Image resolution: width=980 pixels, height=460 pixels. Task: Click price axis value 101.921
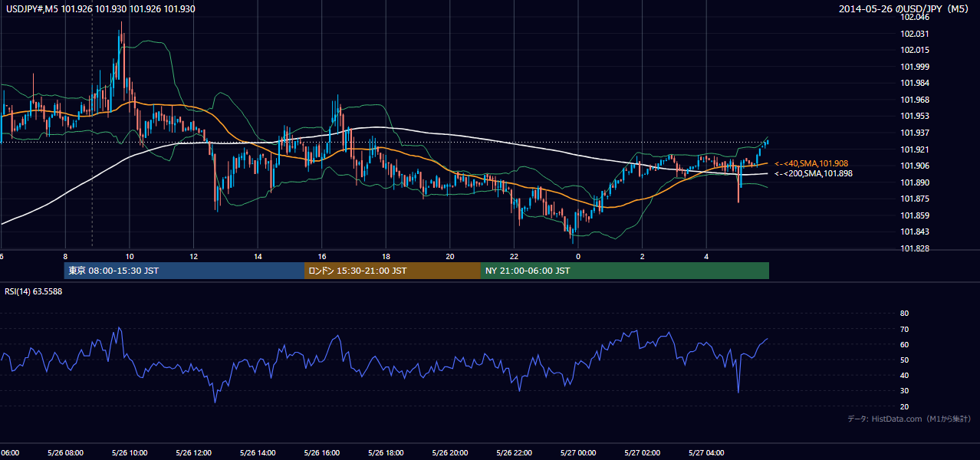click(x=915, y=149)
